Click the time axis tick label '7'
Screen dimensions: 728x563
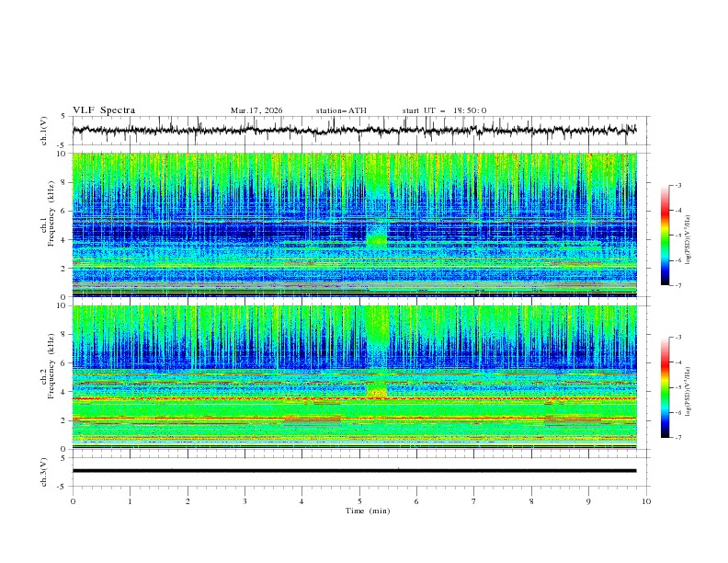[x=474, y=501]
